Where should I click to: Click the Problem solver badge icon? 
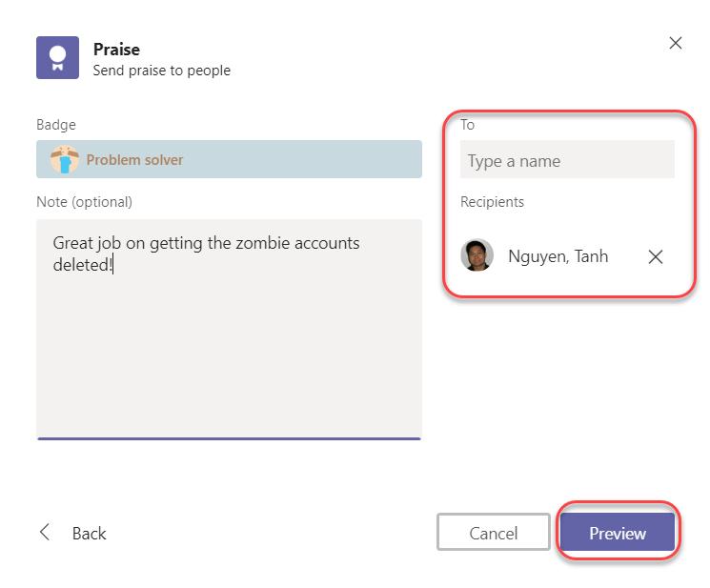pos(63,160)
